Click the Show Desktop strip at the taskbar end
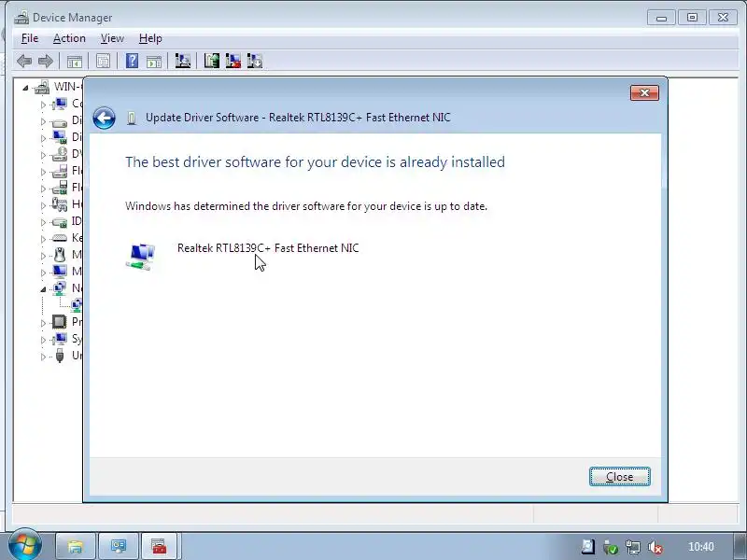Viewport: 747px width, 560px height. [x=740, y=546]
